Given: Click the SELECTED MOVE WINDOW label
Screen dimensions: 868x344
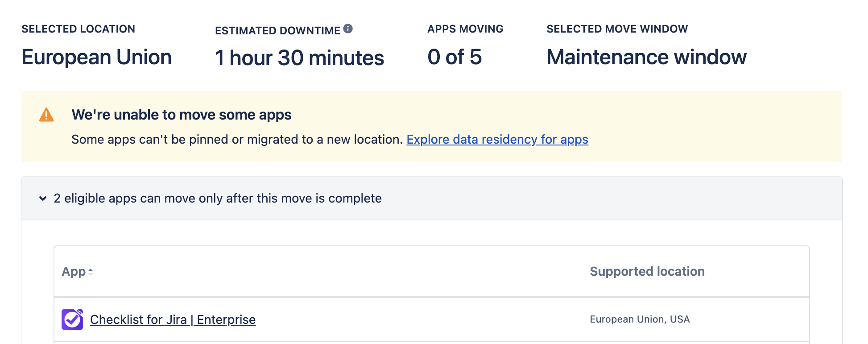Looking at the screenshot, I should (617, 29).
